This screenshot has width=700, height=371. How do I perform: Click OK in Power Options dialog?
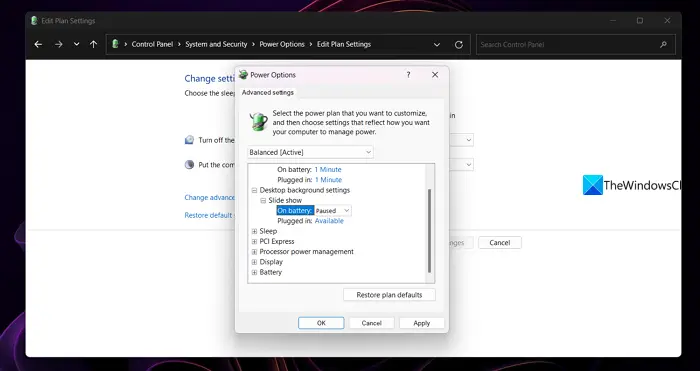coord(321,323)
